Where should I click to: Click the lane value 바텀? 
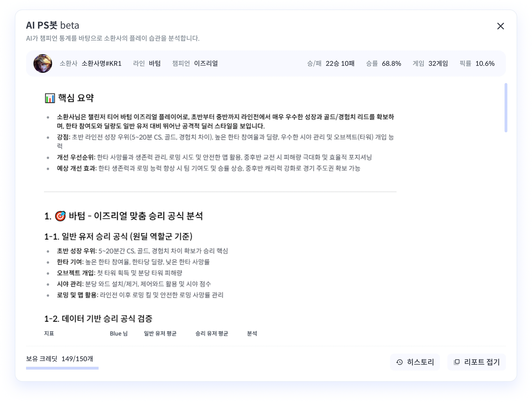coord(155,63)
